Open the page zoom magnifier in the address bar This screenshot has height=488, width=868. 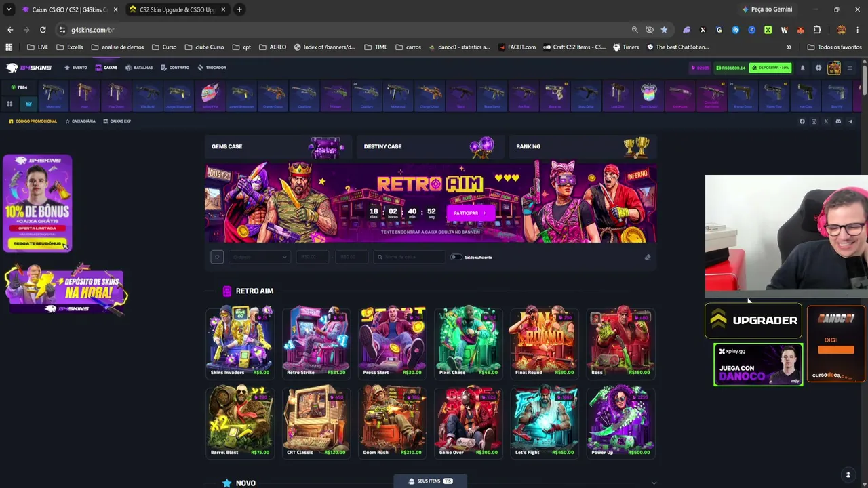pyautogui.click(x=635, y=30)
